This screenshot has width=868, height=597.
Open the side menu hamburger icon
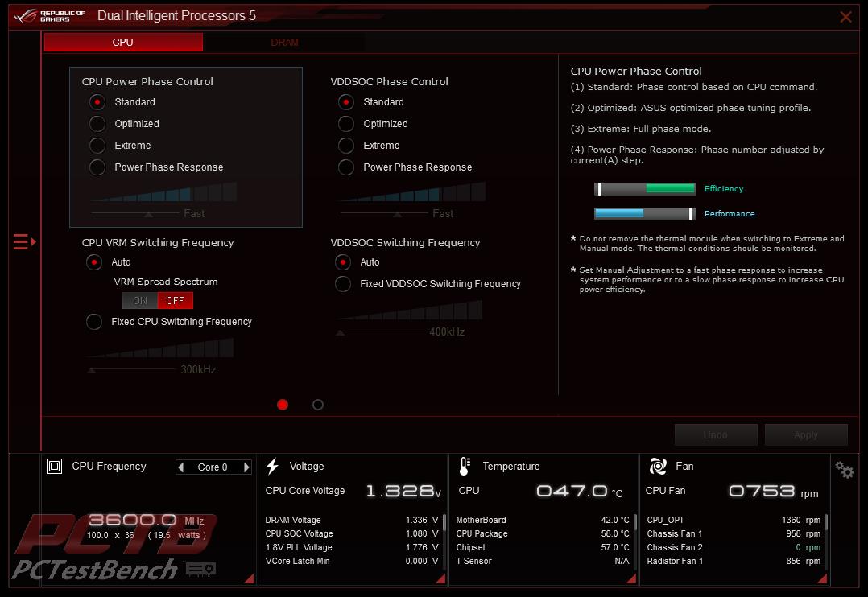point(24,242)
